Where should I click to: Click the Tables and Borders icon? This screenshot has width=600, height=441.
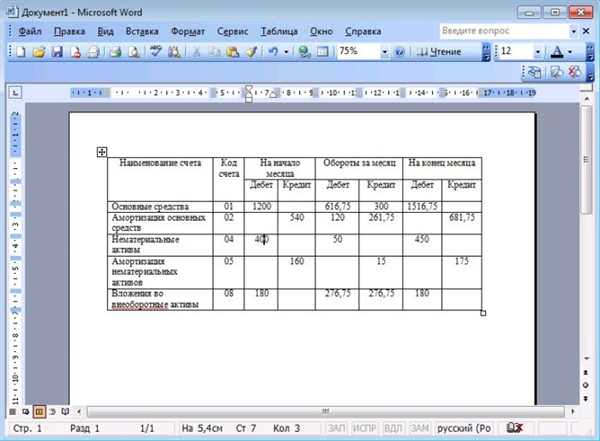(x=323, y=52)
